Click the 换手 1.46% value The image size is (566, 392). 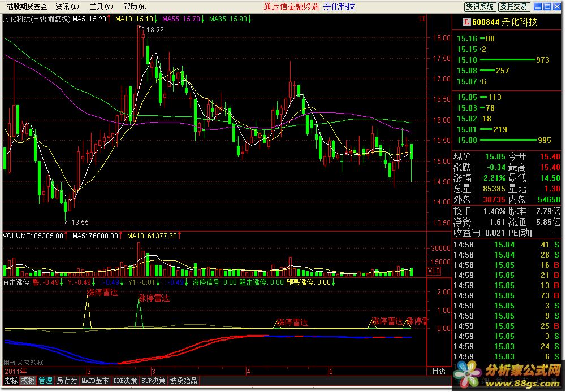pos(495,211)
